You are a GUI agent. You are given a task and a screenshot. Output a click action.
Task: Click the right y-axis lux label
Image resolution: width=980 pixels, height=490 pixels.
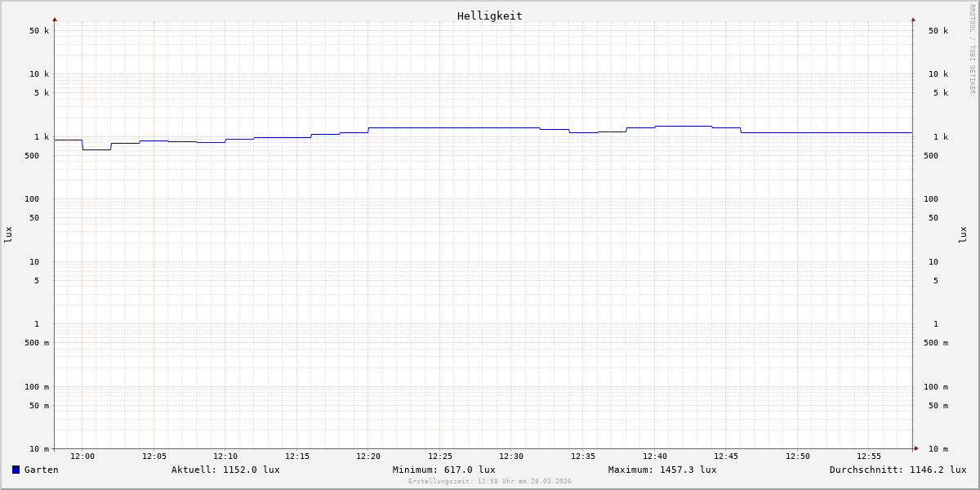click(x=963, y=235)
